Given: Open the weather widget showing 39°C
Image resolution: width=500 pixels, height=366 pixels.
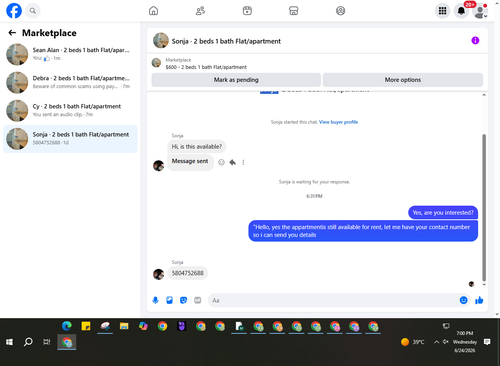Looking at the screenshot, I should click(x=413, y=342).
